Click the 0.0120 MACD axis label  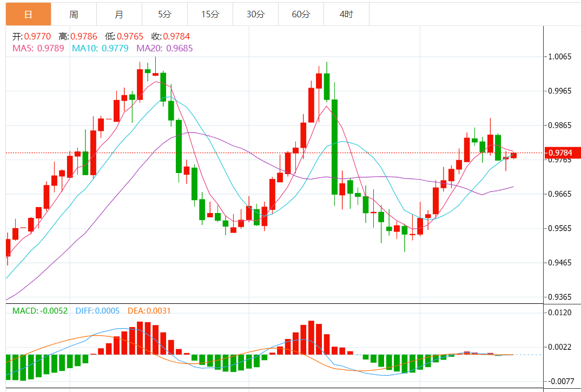560,313
